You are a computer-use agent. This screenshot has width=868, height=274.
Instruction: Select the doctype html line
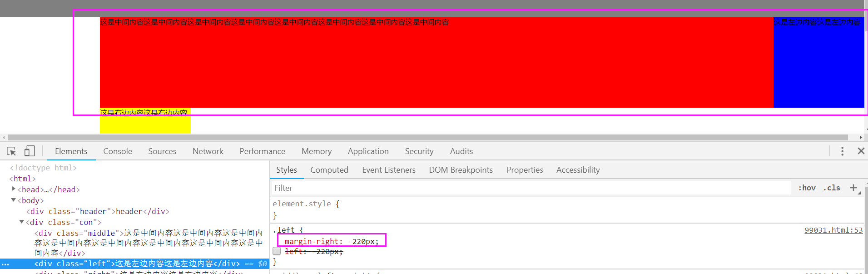tap(43, 168)
